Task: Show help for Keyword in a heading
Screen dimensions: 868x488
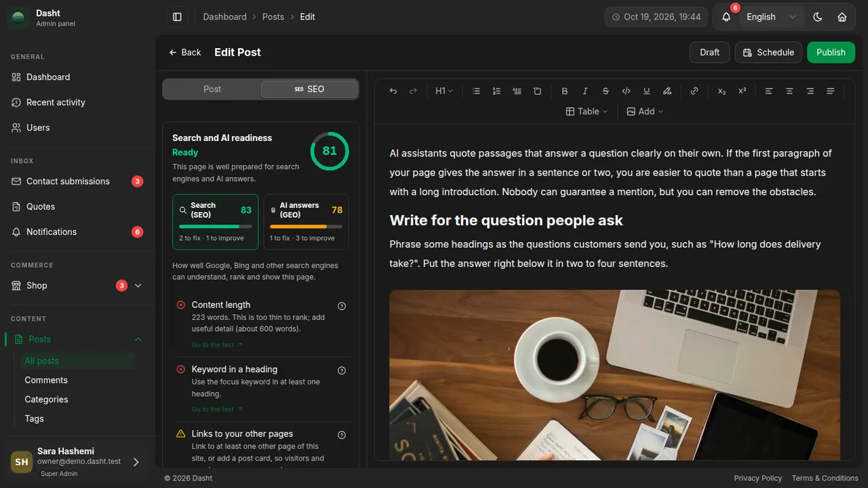Action: tap(342, 370)
